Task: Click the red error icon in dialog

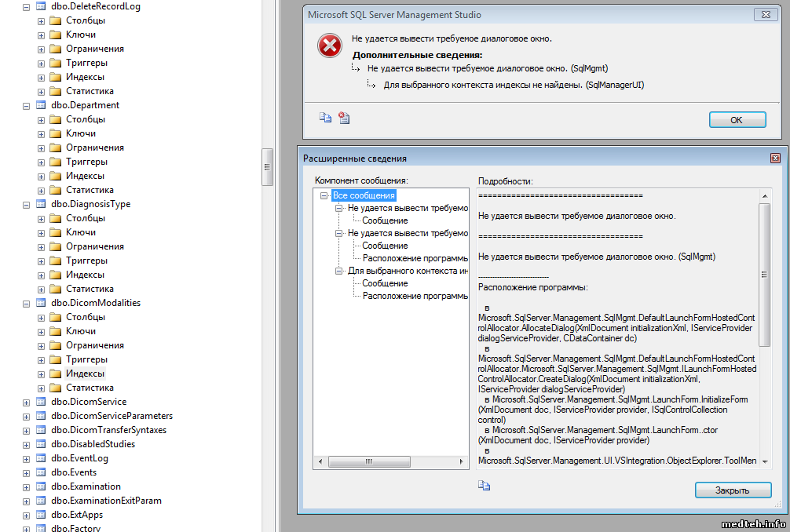Action: (x=329, y=46)
